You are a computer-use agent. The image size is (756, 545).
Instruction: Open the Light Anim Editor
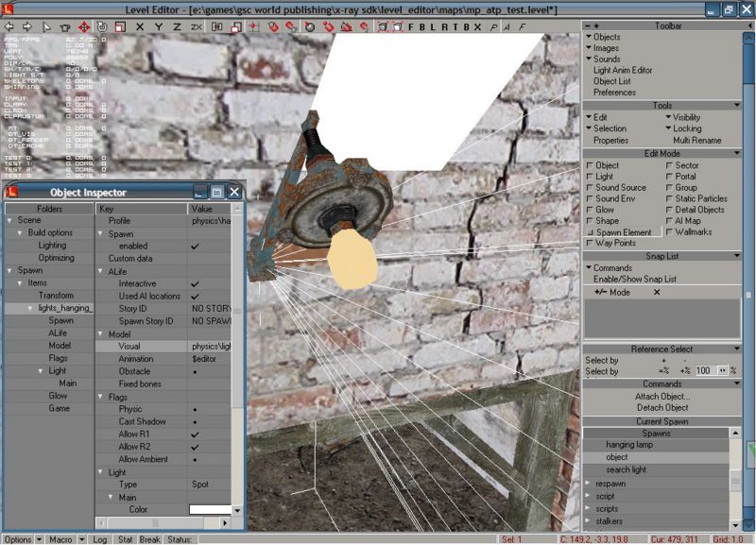pyautogui.click(x=623, y=70)
